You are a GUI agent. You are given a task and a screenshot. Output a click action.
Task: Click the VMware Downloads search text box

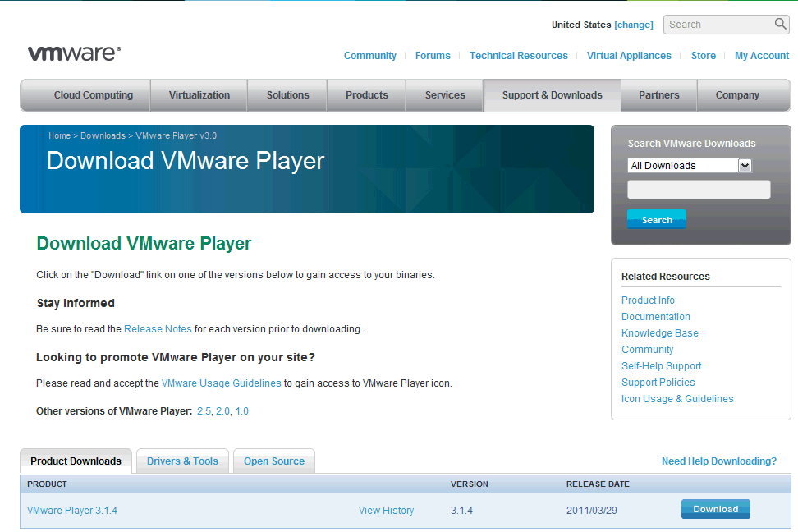[699, 190]
